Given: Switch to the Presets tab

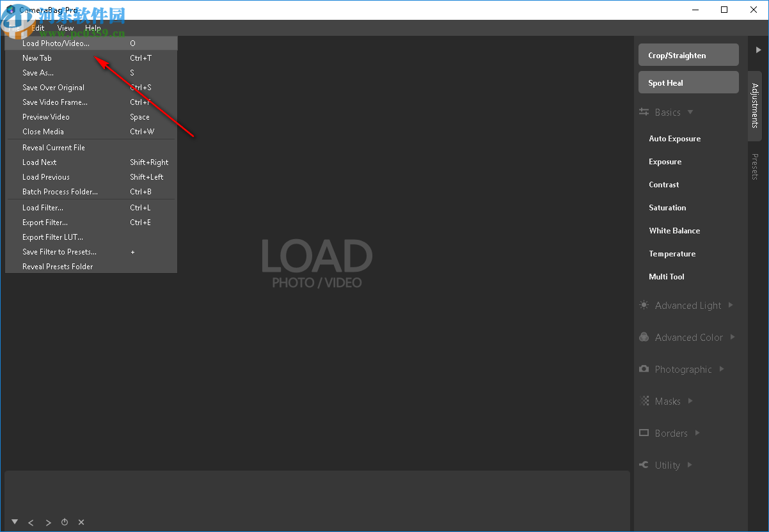Looking at the screenshot, I should 755,166.
